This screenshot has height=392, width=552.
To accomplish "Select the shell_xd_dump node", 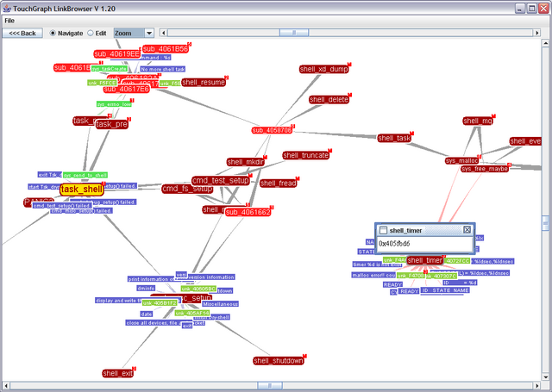I will tap(324, 69).
